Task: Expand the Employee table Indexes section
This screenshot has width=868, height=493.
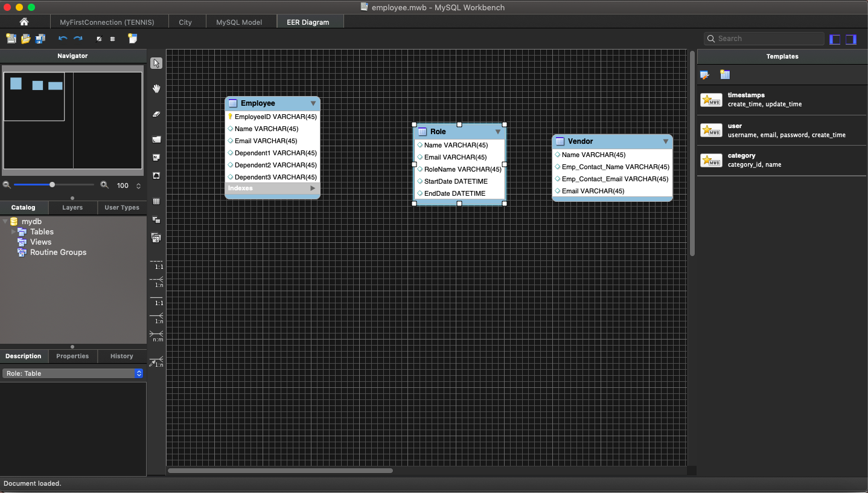Action: tap(313, 188)
